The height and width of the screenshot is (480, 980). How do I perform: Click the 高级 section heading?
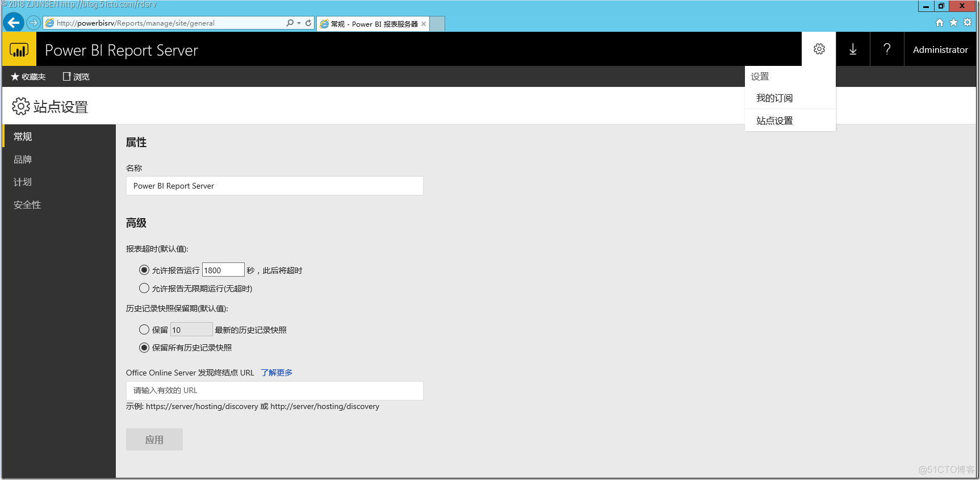point(136,223)
